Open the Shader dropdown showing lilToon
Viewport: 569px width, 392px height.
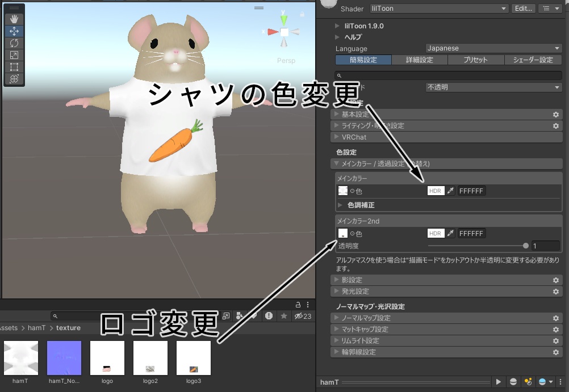[439, 9]
